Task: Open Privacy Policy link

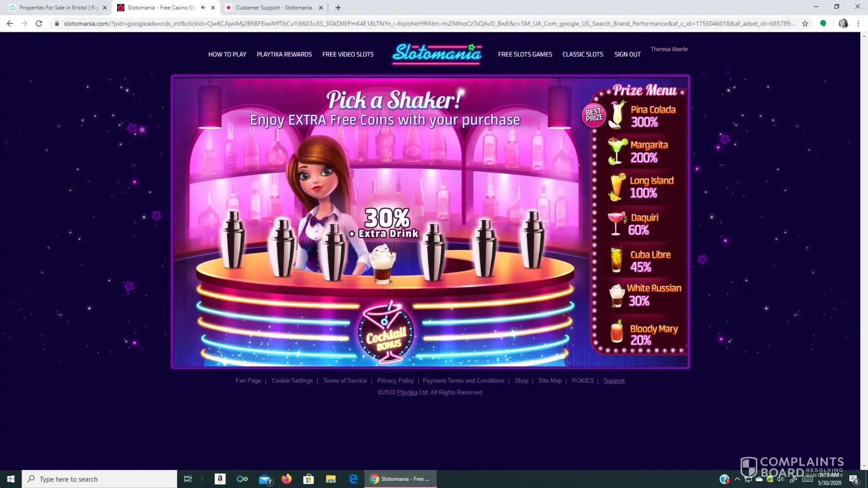Action: coord(395,381)
